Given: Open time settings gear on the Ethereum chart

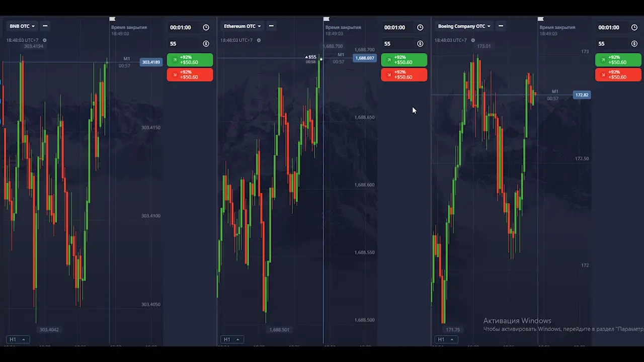Looking at the screenshot, I should 259,40.
